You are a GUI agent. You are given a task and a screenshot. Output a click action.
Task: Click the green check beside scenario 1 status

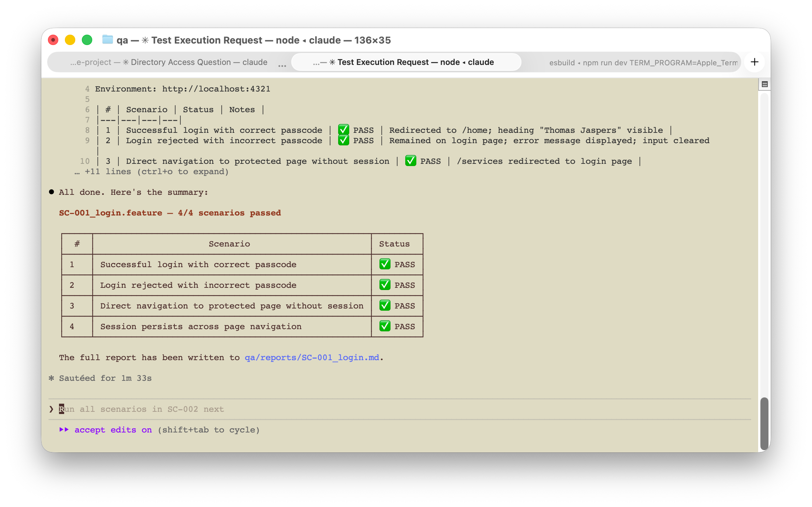pyautogui.click(x=385, y=264)
